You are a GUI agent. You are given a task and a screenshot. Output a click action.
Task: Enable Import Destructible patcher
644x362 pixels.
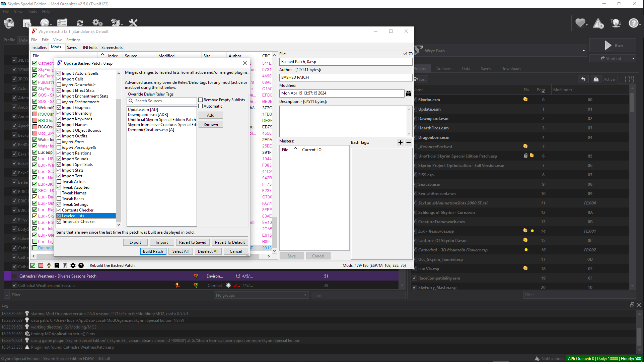point(59,85)
